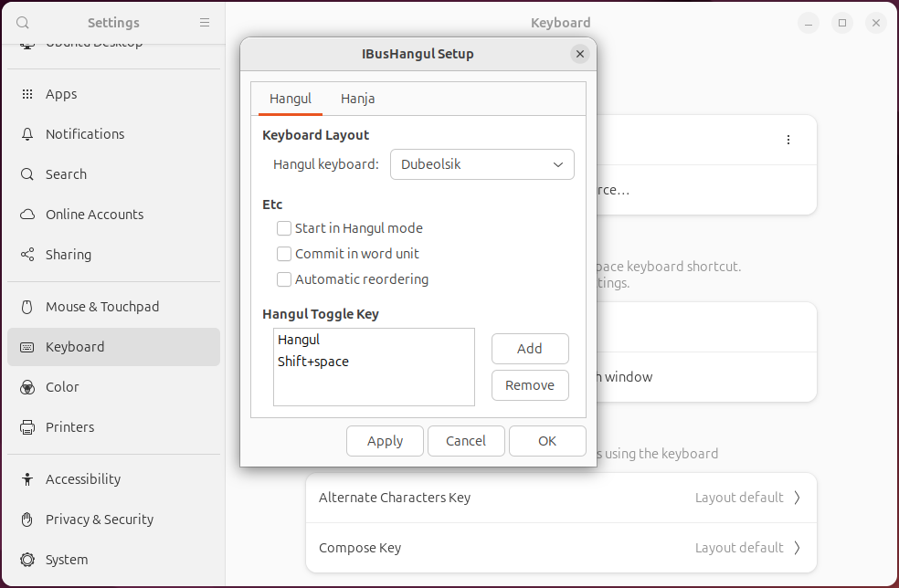The width and height of the screenshot is (899, 588).
Task: Toggle Commit in word unit checkbox
Action: point(284,254)
